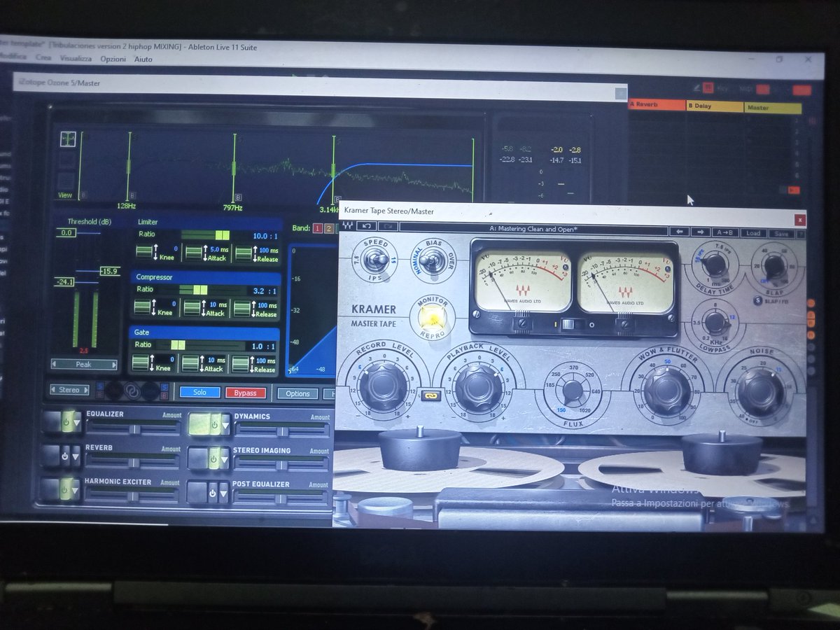Click the Lowpass kHz knob
The image size is (840, 630).
(716, 323)
